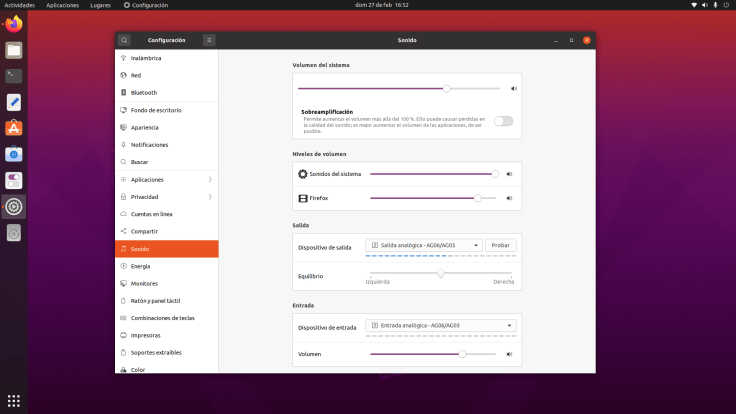The height and width of the screenshot is (414, 736).
Task: Open Dispositivo de entrada dropdown
Action: 441,325
